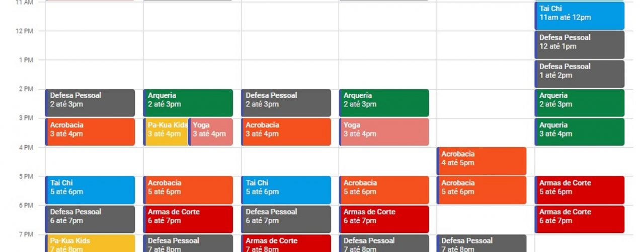Screen dimensions: 644x252
Task: Open the Acrobacia 5 até 6pm under the 4pm Acrobacia
Action: (x=481, y=190)
